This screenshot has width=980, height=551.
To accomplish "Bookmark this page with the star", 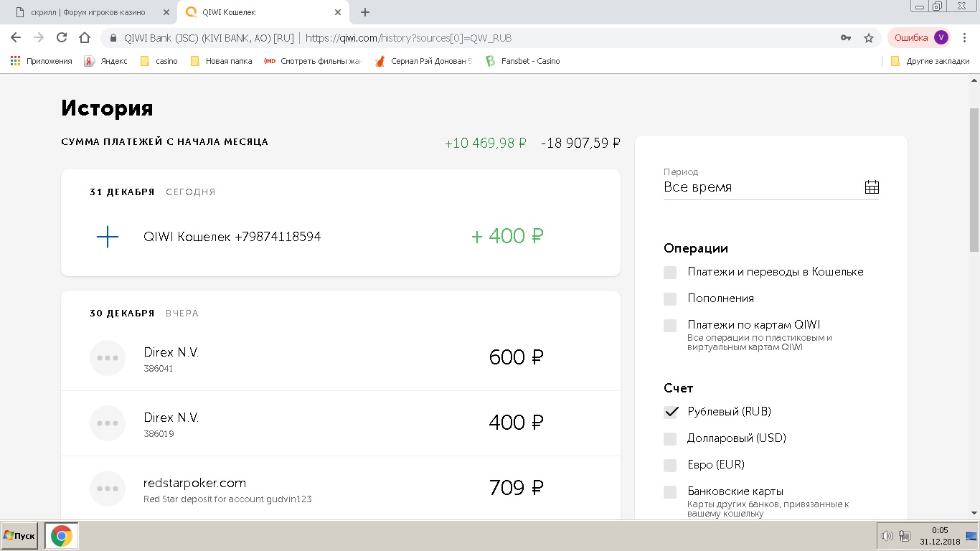I will (869, 38).
